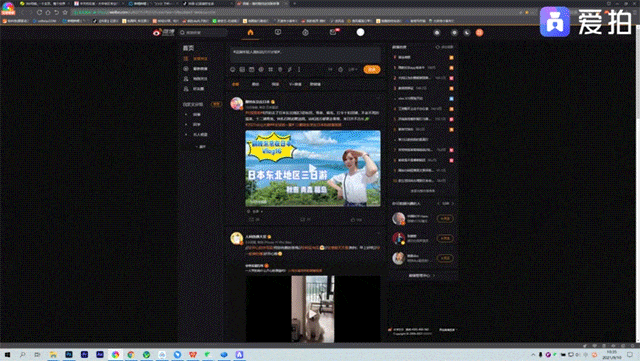
Task: Click the Weibo logo
Action: coord(164,32)
